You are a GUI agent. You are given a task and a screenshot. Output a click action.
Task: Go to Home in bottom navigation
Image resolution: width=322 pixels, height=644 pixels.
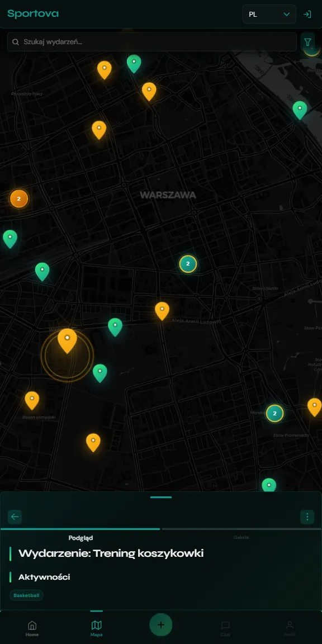pos(32,628)
